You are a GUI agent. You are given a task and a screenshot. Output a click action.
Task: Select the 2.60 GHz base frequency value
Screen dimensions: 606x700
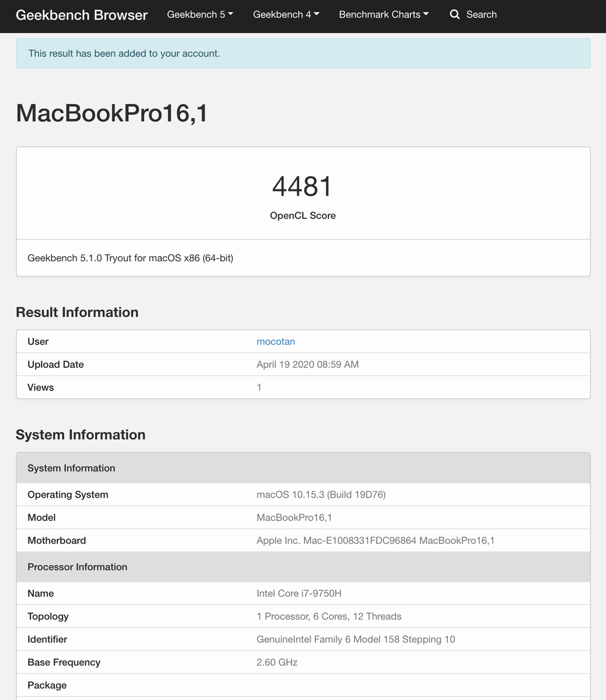[x=277, y=663]
